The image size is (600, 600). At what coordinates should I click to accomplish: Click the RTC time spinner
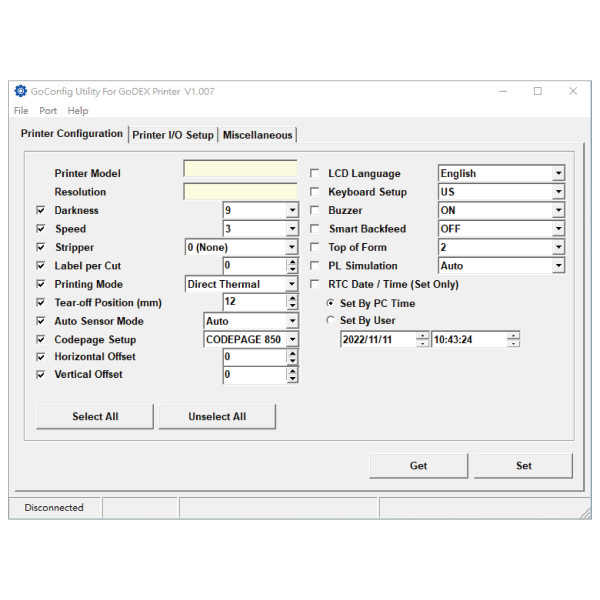pyautogui.click(x=513, y=339)
